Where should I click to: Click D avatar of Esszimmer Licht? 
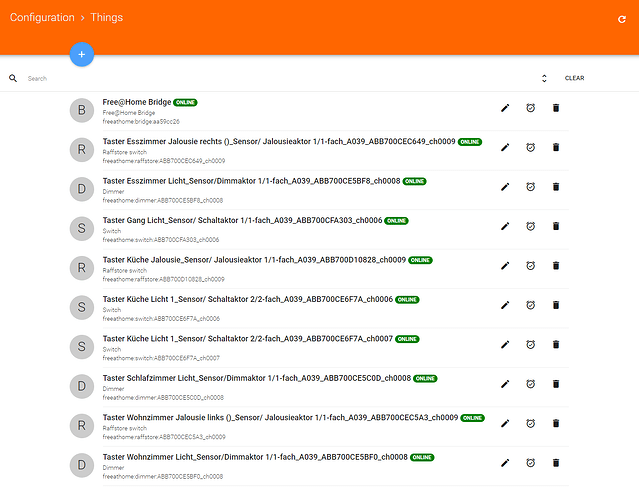[82, 189]
